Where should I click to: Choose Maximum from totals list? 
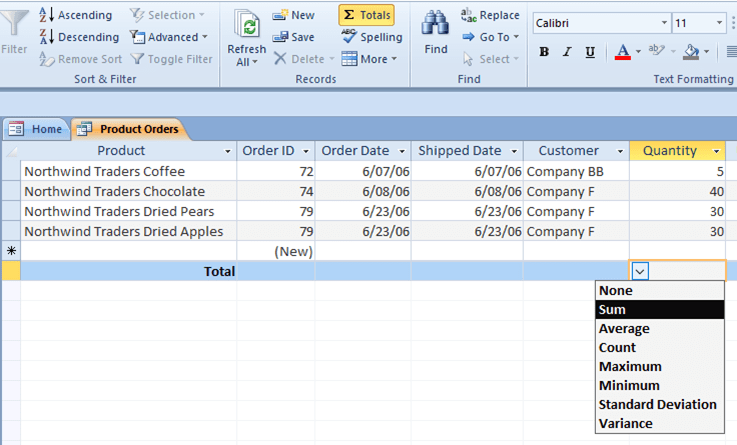[659, 367]
